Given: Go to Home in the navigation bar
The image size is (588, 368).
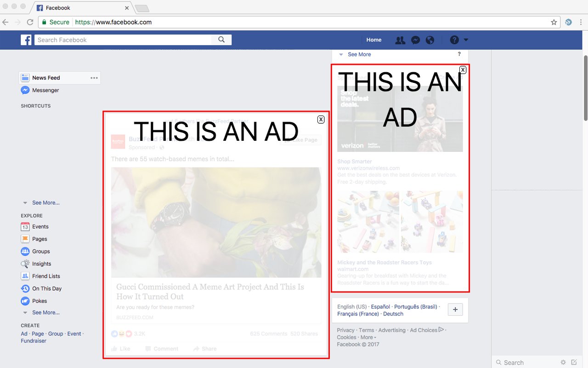Looking at the screenshot, I should (373, 40).
